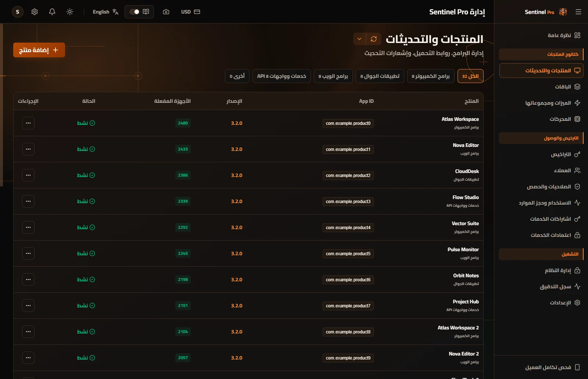Select the برامج الويب 8 filter tab
The height and width of the screenshot is (379, 588).
point(333,76)
